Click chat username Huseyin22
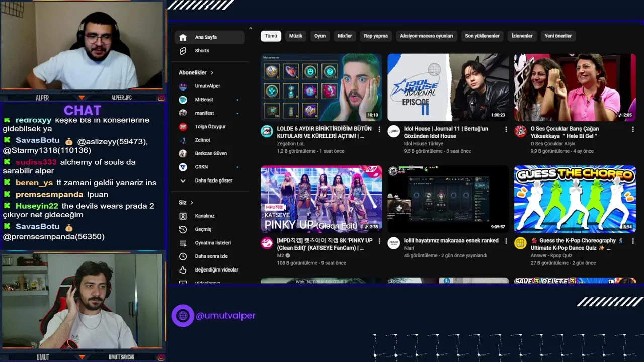 (37, 206)
